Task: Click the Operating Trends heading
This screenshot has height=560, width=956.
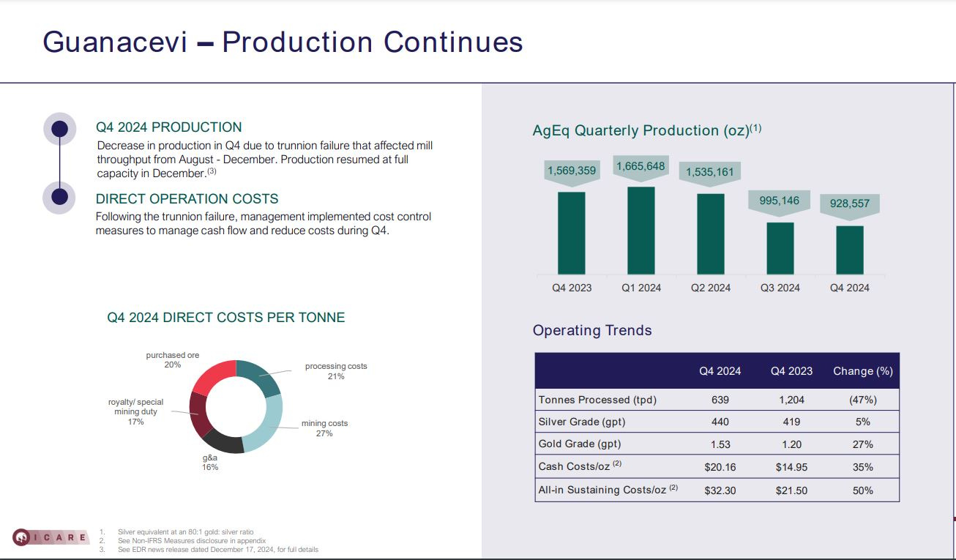Action: [x=592, y=330]
